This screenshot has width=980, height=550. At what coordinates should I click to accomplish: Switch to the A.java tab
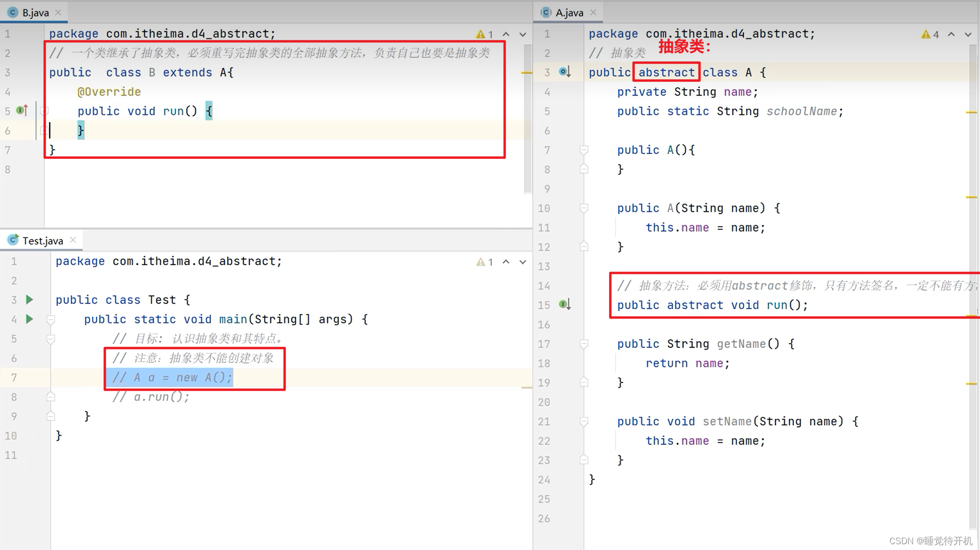coord(568,13)
